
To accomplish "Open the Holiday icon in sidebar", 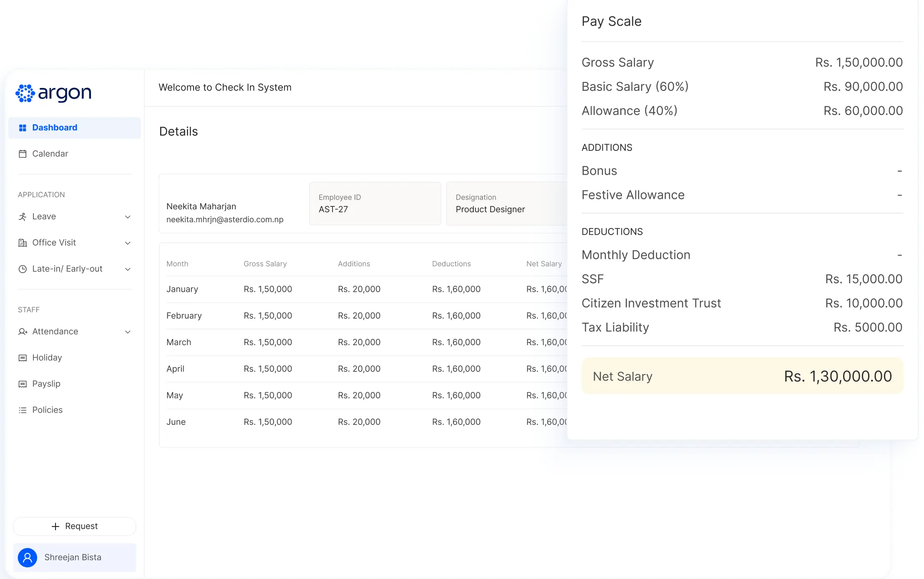I will coord(23,358).
